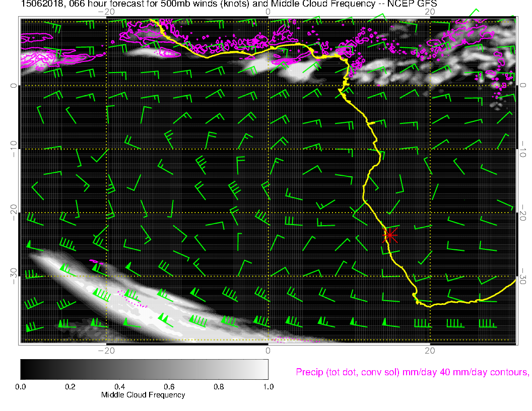Click the right axis latitude label '-20'
532x411 pixels.
(523, 213)
